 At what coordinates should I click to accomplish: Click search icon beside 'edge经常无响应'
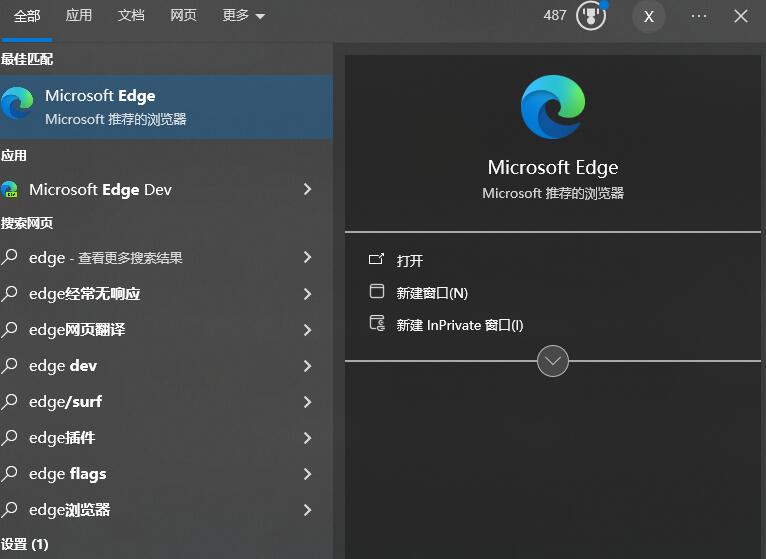coord(9,293)
